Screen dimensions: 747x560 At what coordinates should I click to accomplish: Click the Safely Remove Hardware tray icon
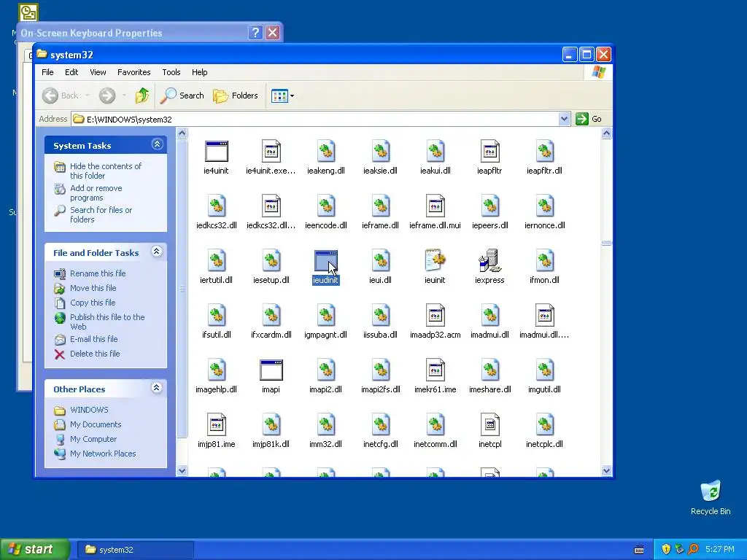tap(680, 549)
